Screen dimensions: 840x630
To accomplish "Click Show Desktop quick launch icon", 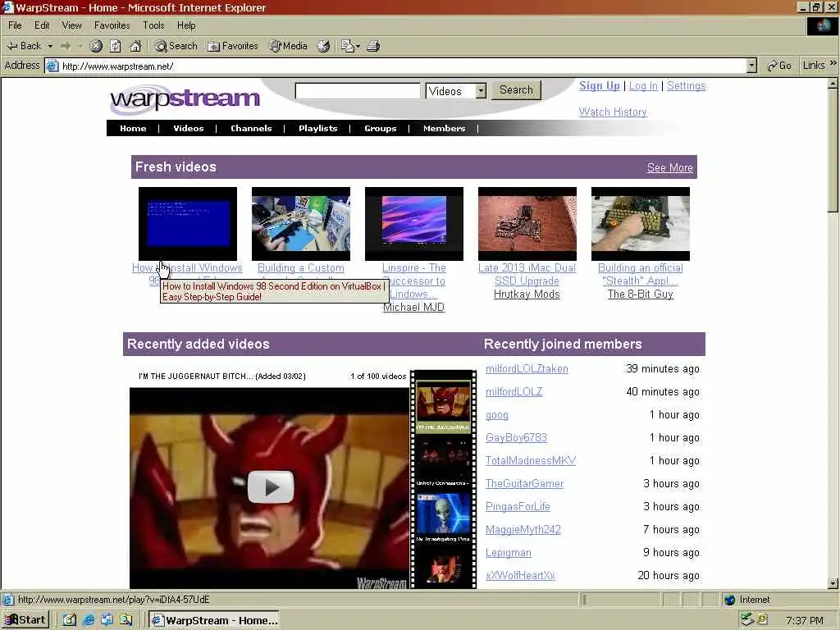I will [70, 620].
